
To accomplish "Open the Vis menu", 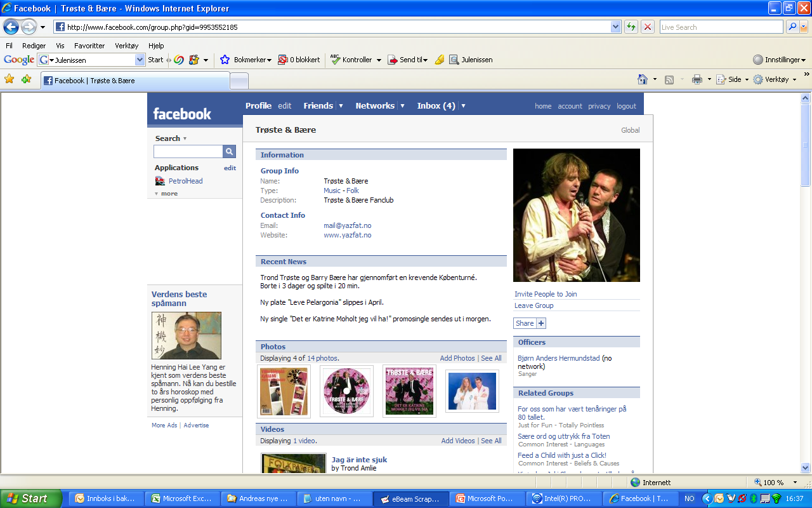I will 60,46.
